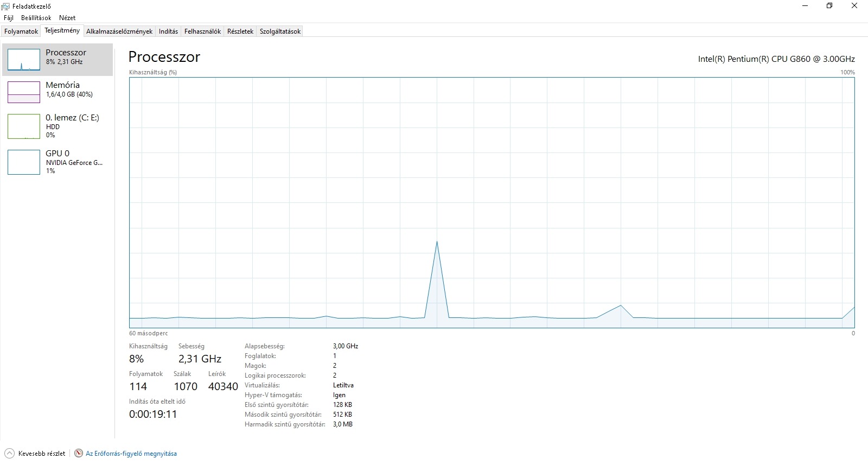Screen dimensions: 868x465
Task: Click the Erőforrás-figyelő icon
Action: pyautogui.click(x=79, y=454)
